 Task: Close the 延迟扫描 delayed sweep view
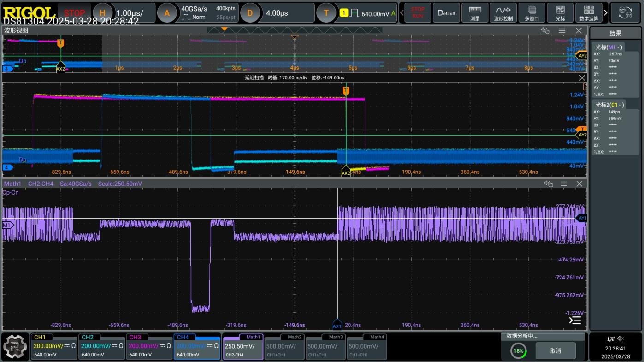click(582, 78)
